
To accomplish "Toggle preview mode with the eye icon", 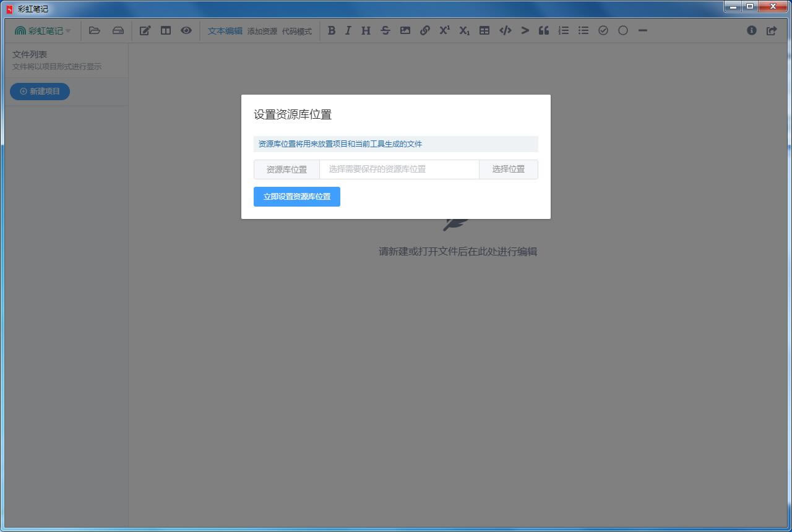I will (x=186, y=30).
